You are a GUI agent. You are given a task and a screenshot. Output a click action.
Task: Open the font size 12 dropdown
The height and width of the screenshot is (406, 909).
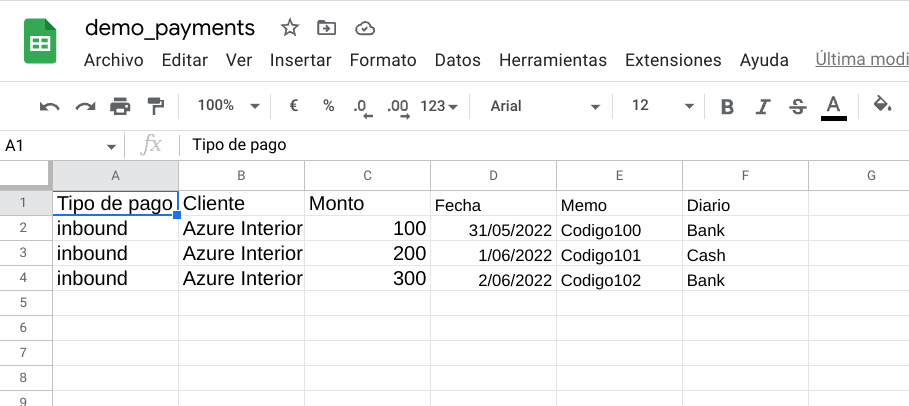pyautogui.click(x=662, y=106)
